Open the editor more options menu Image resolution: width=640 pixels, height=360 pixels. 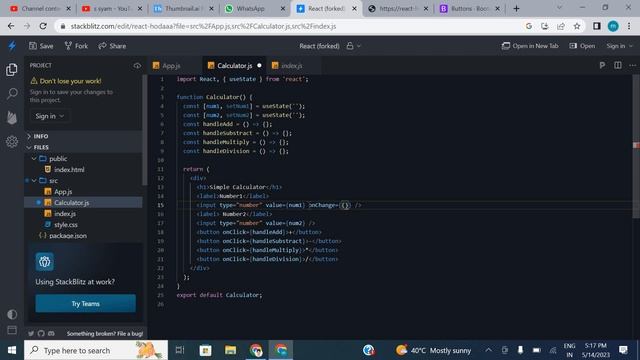(632, 65)
